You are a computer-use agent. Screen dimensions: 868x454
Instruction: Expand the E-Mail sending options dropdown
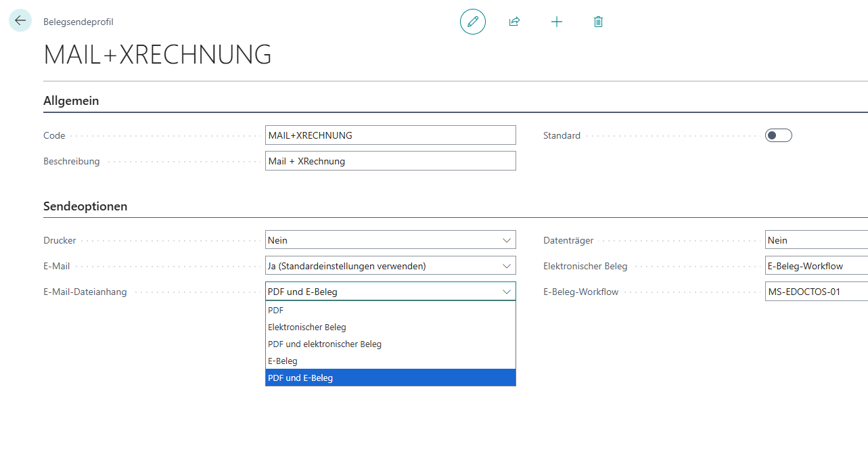(506, 265)
